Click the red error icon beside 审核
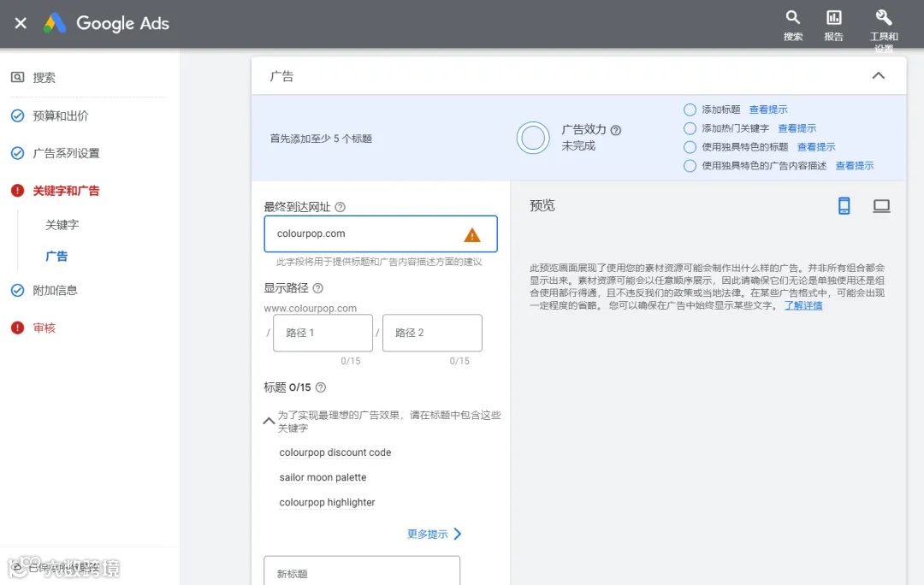The height and width of the screenshot is (585, 924). click(x=18, y=328)
